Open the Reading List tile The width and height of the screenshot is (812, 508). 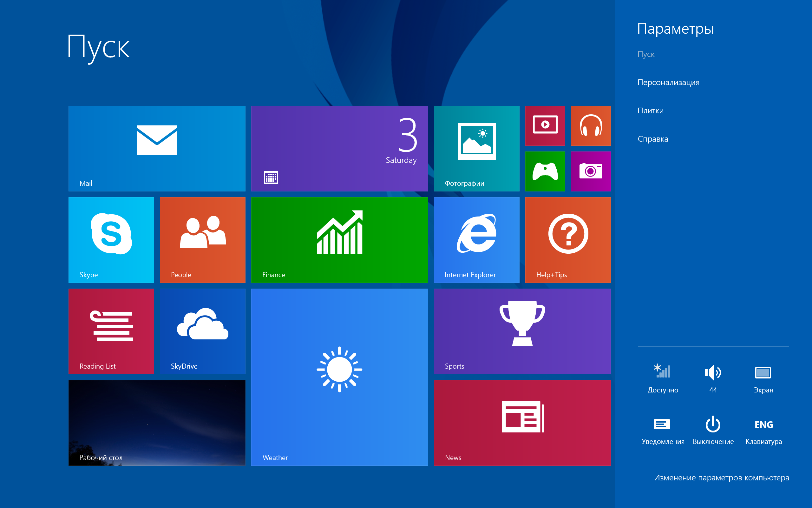pos(111,331)
